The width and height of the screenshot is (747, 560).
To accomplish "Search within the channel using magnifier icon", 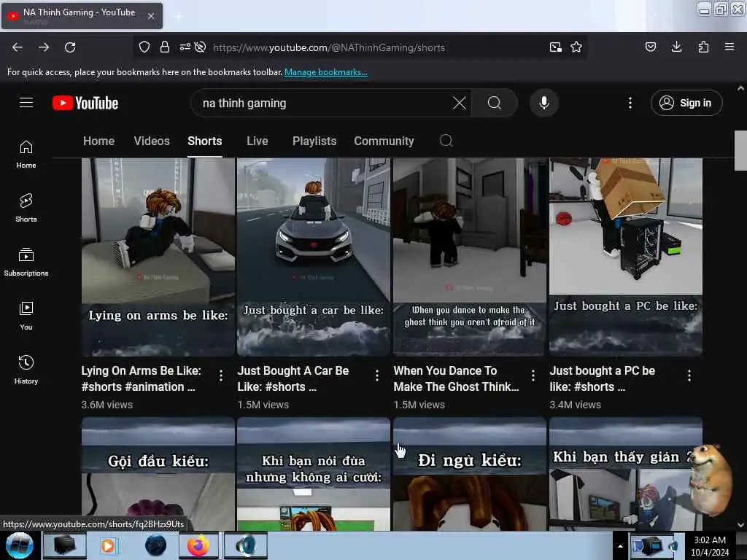I will click(446, 141).
